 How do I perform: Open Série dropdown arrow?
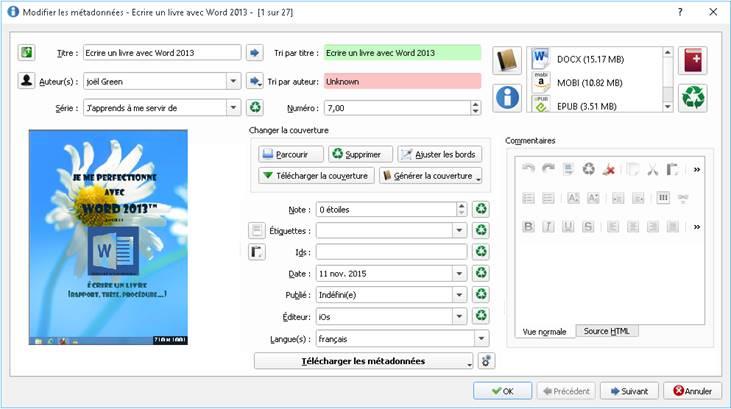[x=234, y=108]
